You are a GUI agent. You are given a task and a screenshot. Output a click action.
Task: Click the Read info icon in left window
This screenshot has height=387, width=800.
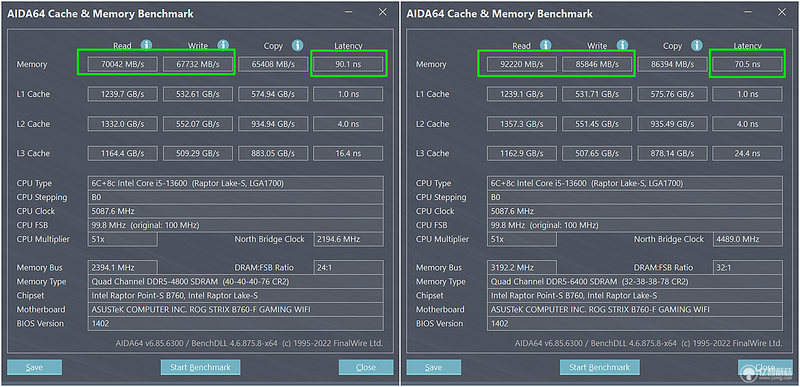pos(146,45)
